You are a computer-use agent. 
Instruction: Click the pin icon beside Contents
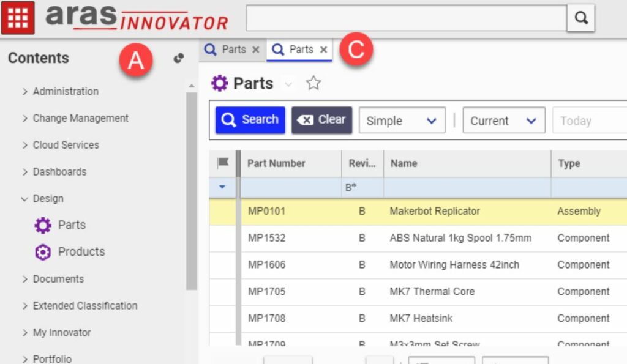[178, 58]
